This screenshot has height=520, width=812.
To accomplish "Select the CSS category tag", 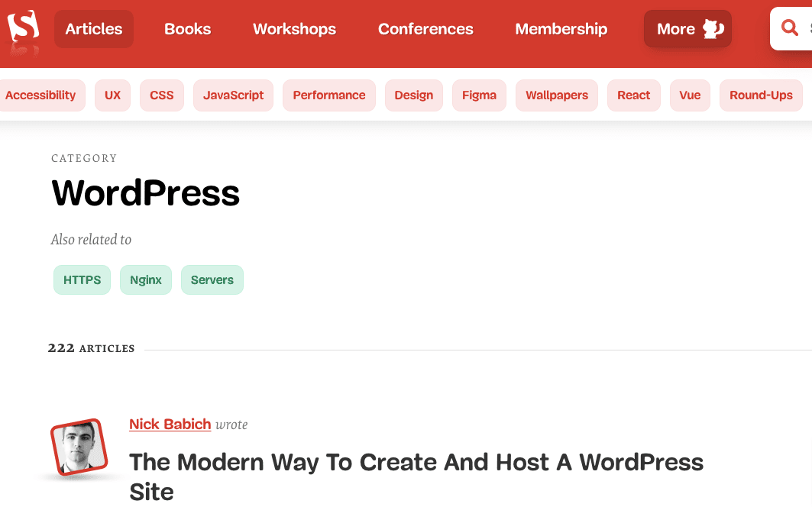I will pos(162,95).
